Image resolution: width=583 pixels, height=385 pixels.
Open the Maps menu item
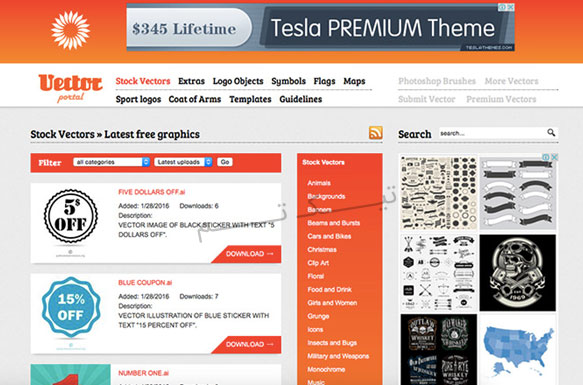[x=354, y=81]
